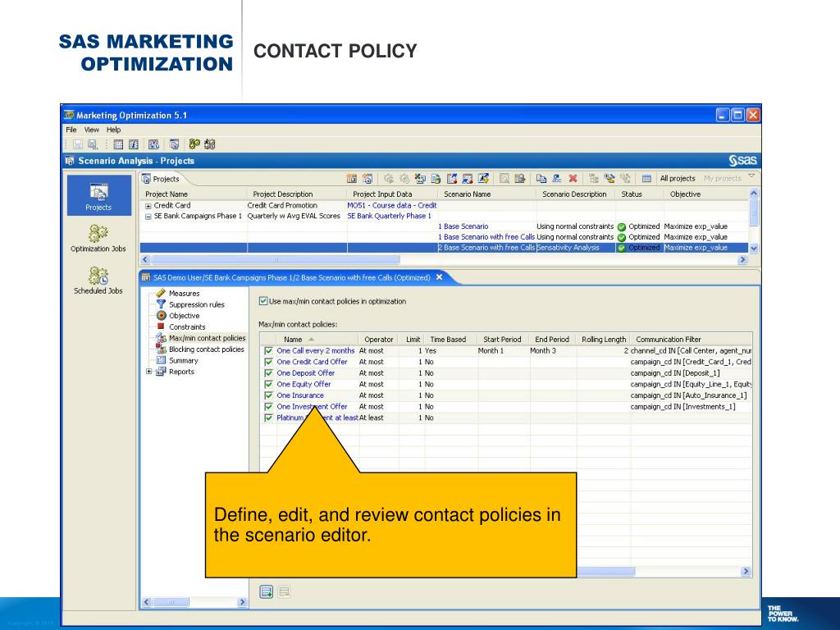Click the red X delete icon

573,178
